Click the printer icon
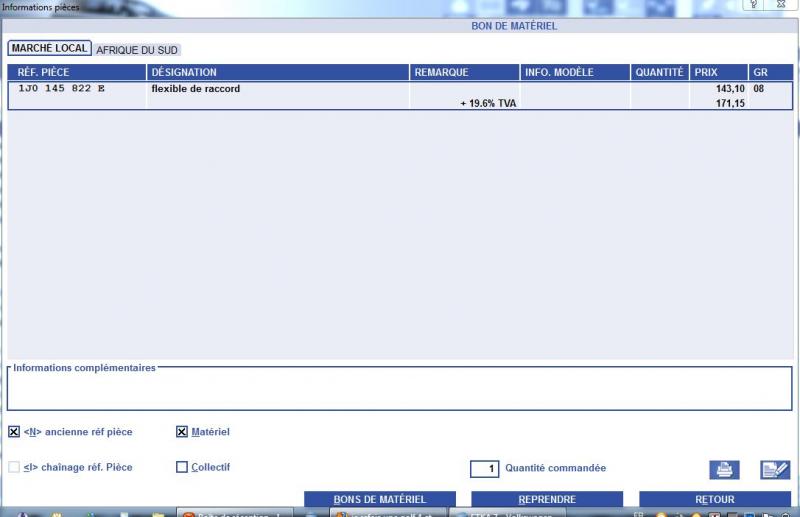Image resolution: width=800 pixels, height=517 pixels. pyautogui.click(x=724, y=470)
